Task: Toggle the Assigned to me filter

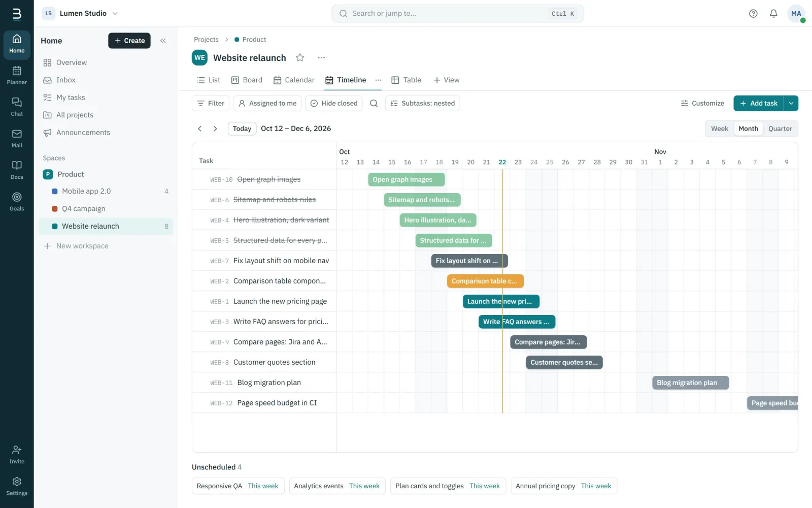Action: point(267,103)
